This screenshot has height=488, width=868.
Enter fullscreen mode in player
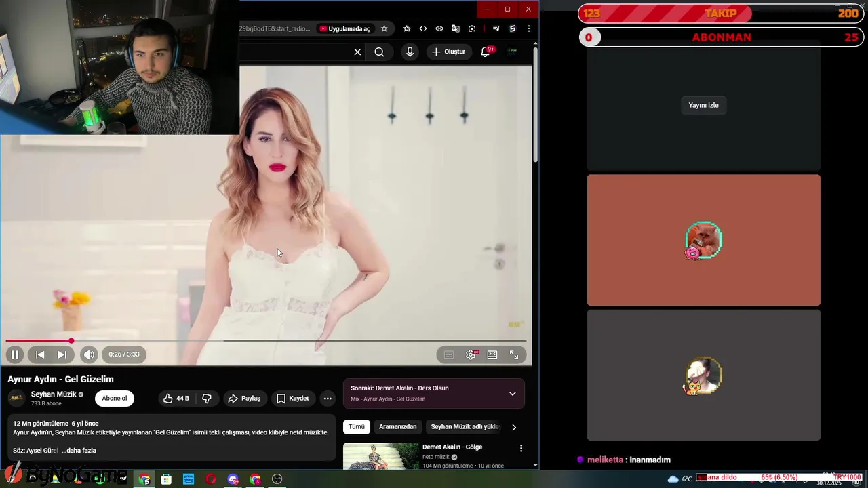click(x=514, y=354)
